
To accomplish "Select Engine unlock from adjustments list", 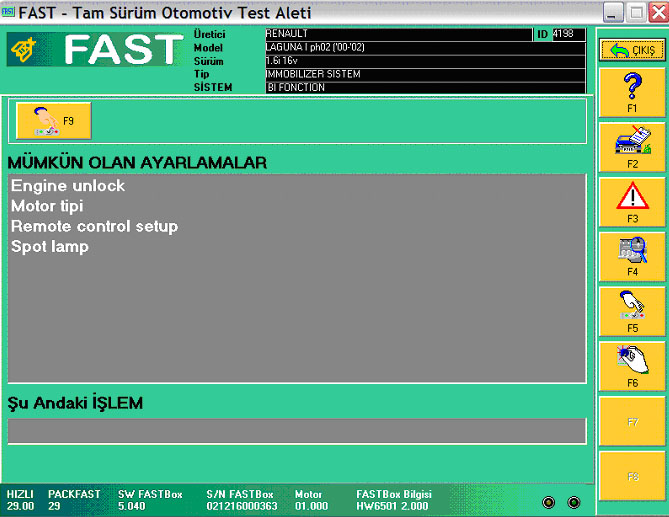I will point(68,186).
